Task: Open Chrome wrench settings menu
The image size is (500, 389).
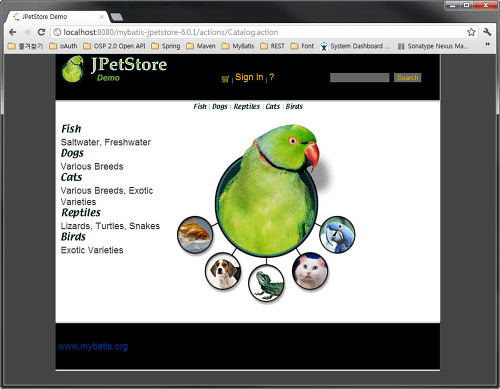Action: tap(487, 32)
